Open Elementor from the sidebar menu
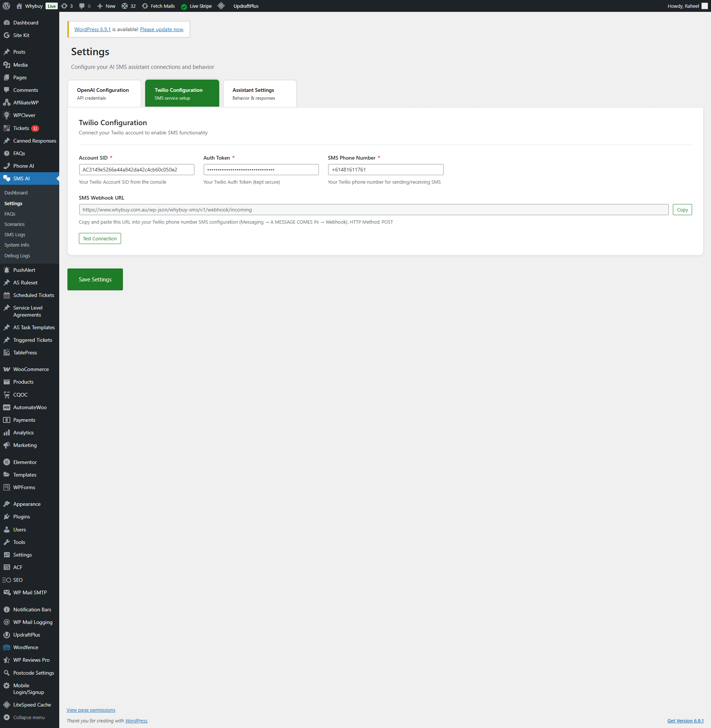This screenshot has width=711, height=728. (x=25, y=462)
